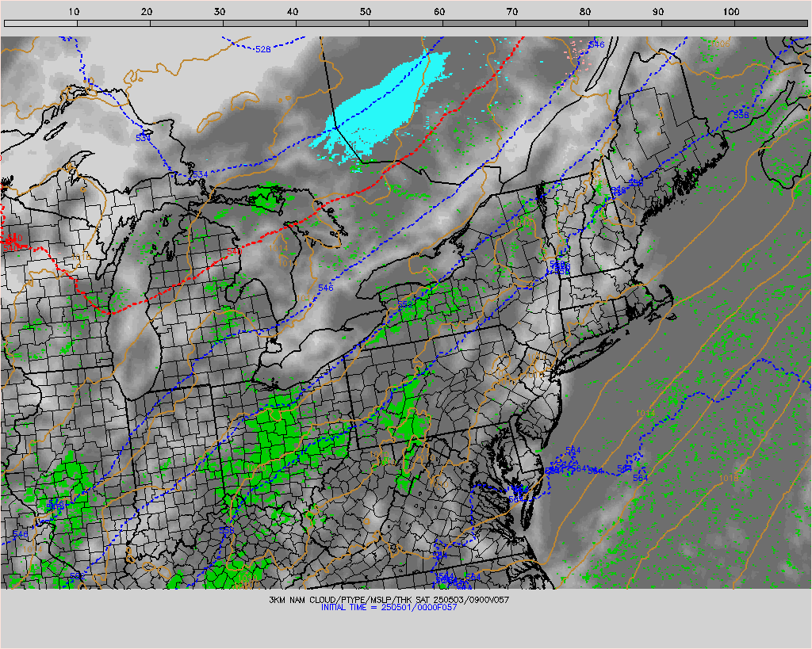Click the legend scale label 30
The width and height of the screenshot is (812, 649).
click(220, 11)
